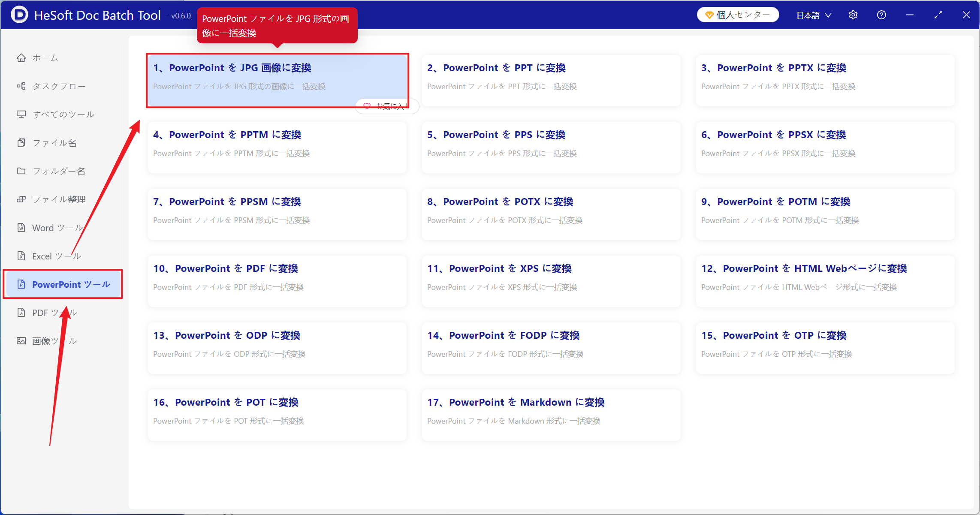The image size is (980, 515).
Task: Open すべてのツール in sidebar
Action: 63,114
